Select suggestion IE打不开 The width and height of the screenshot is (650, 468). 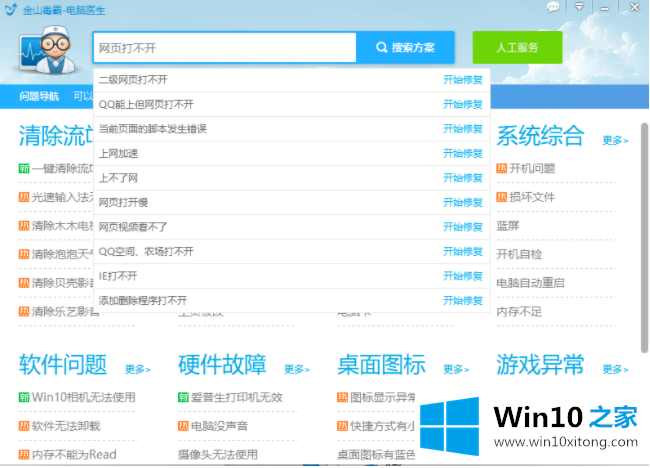coord(292,276)
